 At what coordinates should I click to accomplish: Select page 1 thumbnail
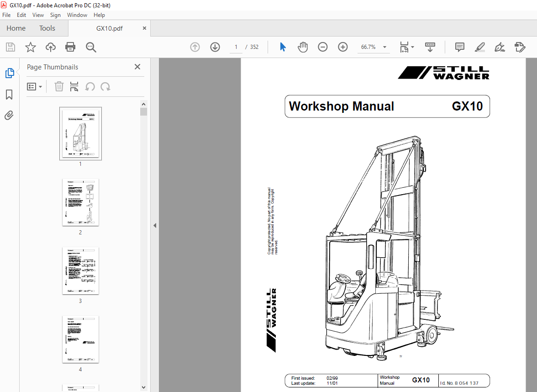click(x=80, y=133)
